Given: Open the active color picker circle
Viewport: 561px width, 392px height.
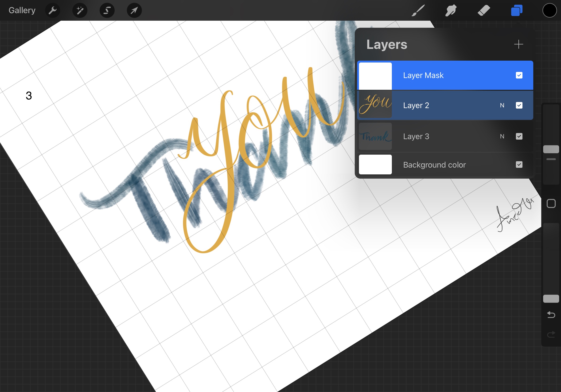Looking at the screenshot, I should click(x=549, y=11).
